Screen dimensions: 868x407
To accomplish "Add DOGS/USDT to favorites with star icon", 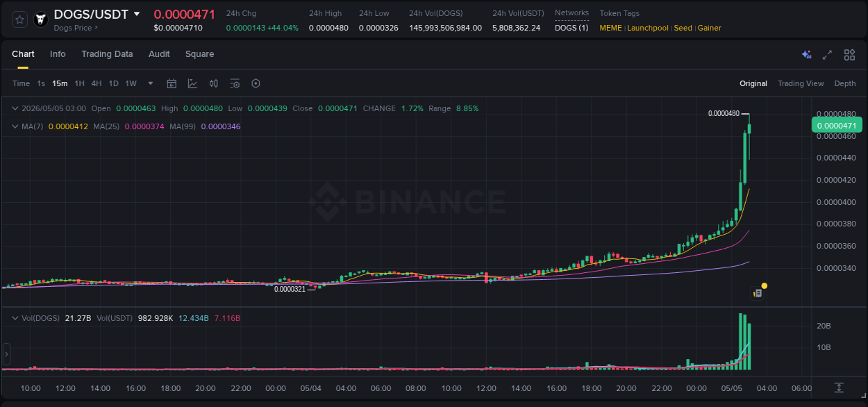I will tap(20, 19).
